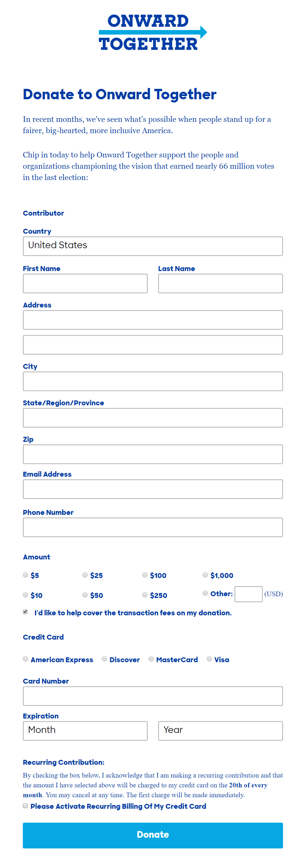Choose American Express card type
Viewport: 305px width, 868px height.
coord(25,659)
